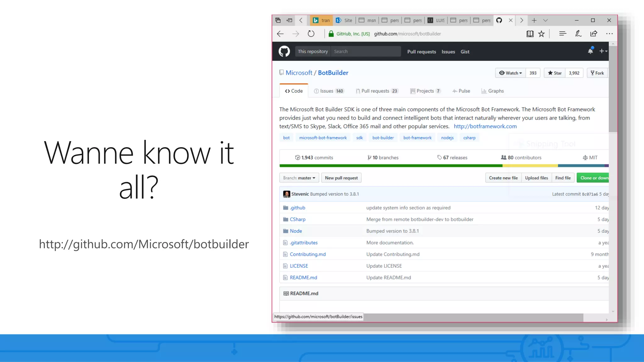Switch to the LUIS tab
This screenshot has width=644, height=362.
point(436,20)
